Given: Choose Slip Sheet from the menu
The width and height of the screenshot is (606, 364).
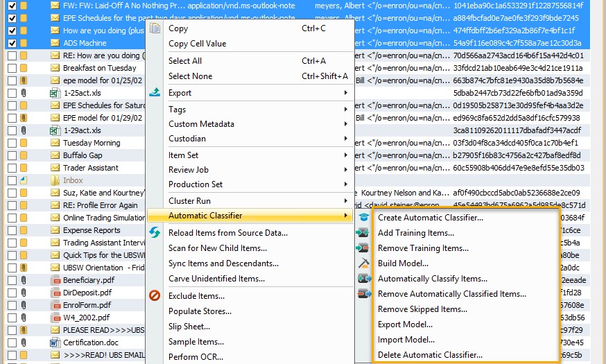Looking at the screenshot, I should [189, 327].
